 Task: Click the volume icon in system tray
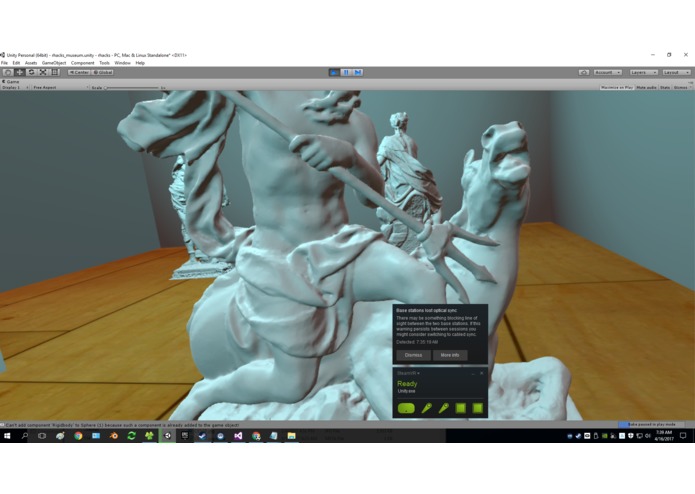pyautogui.click(x=648, y=436)
